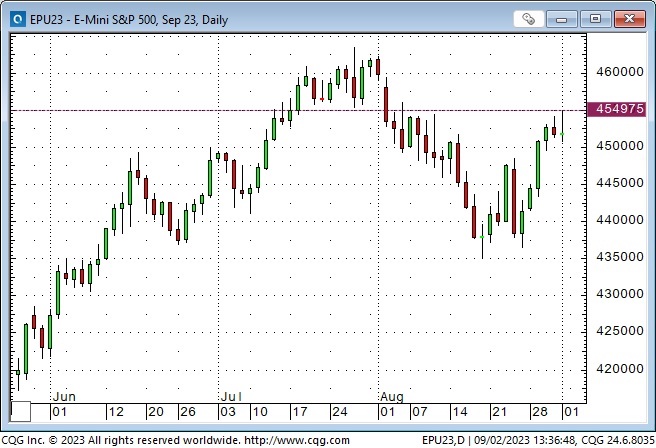
Task: Click the 425000 price axis label
Action: pos(620,330)
